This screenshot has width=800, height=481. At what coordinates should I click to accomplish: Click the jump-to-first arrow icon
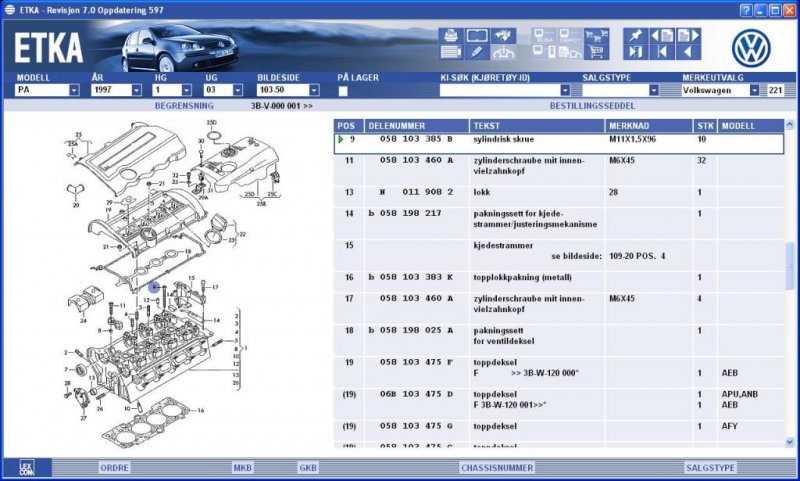pyautogui.click(x=661, y=52)
